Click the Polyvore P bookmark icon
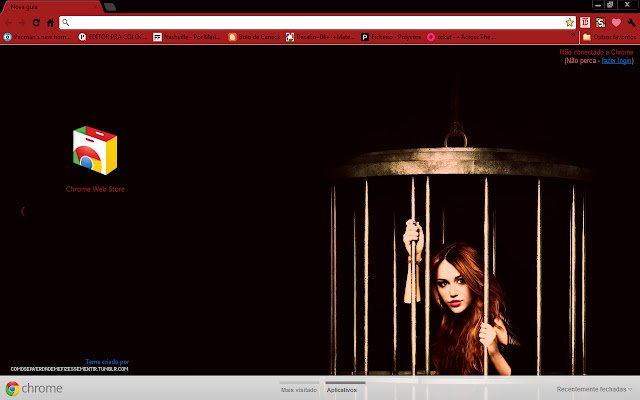This screenshot has width=640, height=400. click(365, 37)
